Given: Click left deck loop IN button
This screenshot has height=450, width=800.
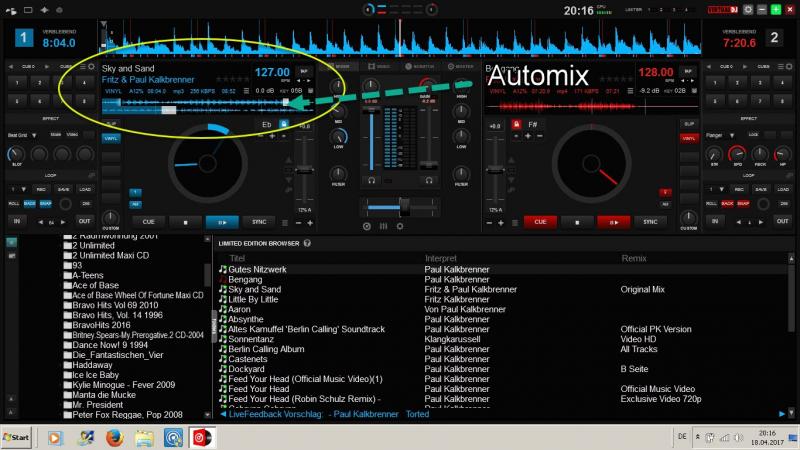Looking at the screenshot, I should point(16,221).
